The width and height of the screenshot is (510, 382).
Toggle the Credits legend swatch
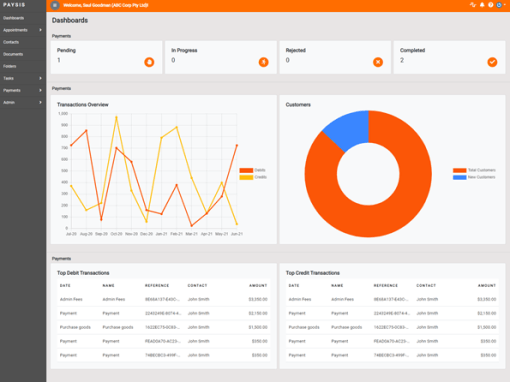[246, 177]
